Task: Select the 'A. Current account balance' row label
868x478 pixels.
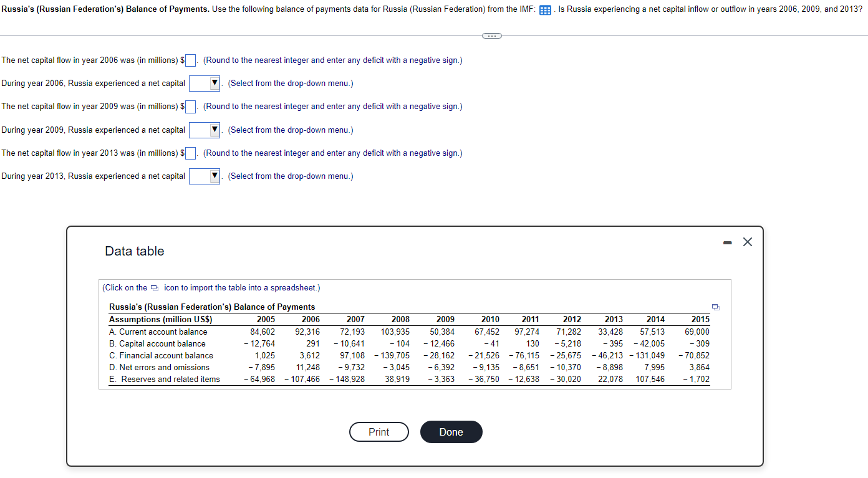Action: [x=158, y=332]
